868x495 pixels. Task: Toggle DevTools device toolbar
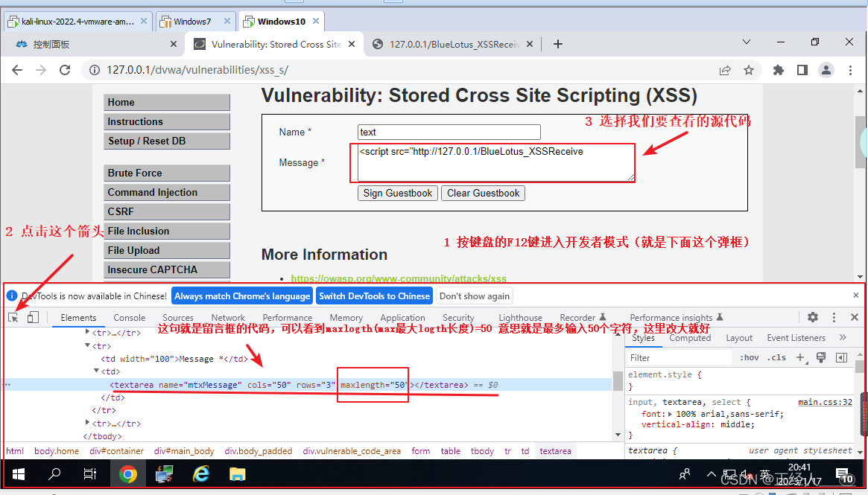coord(33,317)
